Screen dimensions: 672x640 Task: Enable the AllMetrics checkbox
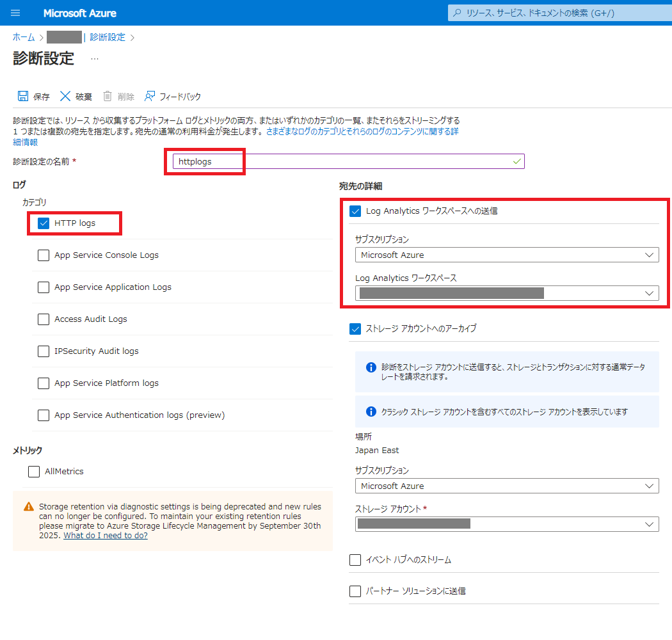34,472
